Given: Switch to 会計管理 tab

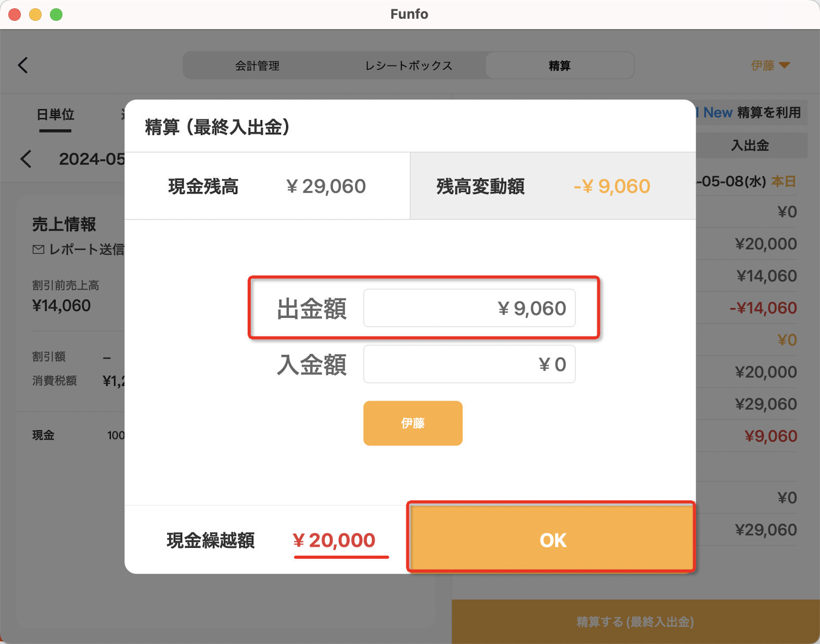Looking at the screenshot, I should coord(258,66).
